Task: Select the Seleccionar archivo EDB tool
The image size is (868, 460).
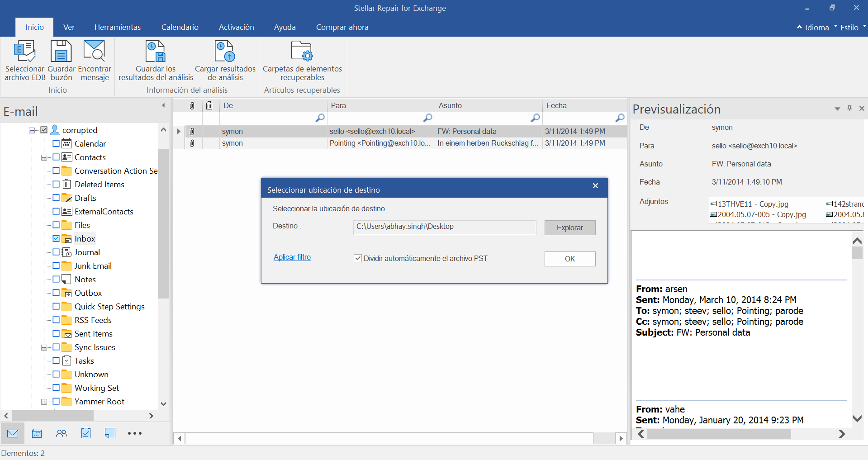Action: 24,61
